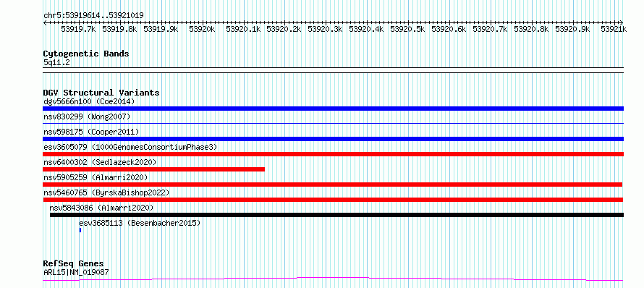Viewport: 644px width, 288px height.
Task: Open the nsv5843086 (Almarri2020) label
Action: click(101, 208)
